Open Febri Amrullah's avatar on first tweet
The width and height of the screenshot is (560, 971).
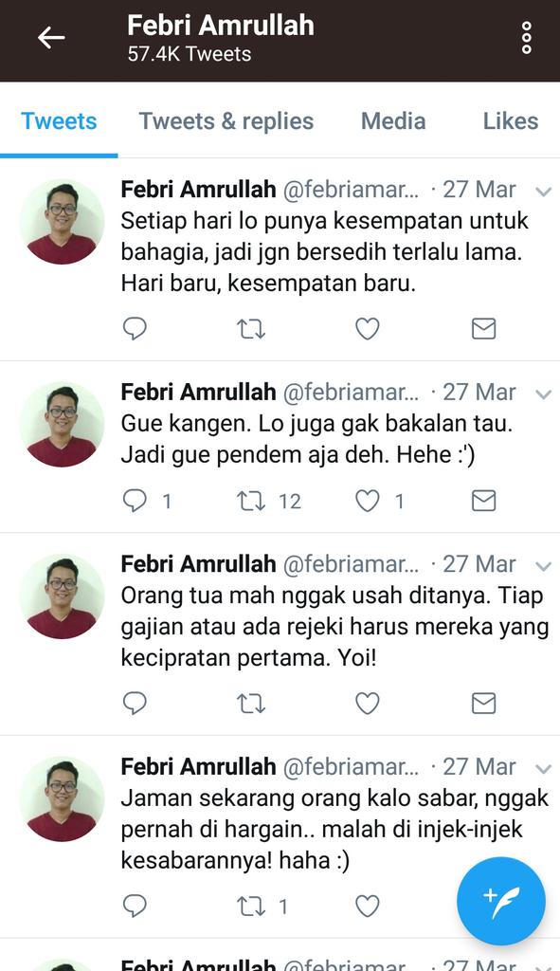click(62, 222)
